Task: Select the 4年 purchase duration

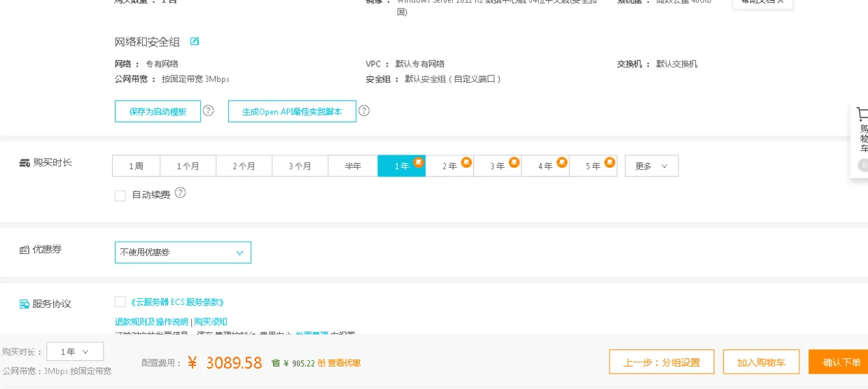Action: 545,166
